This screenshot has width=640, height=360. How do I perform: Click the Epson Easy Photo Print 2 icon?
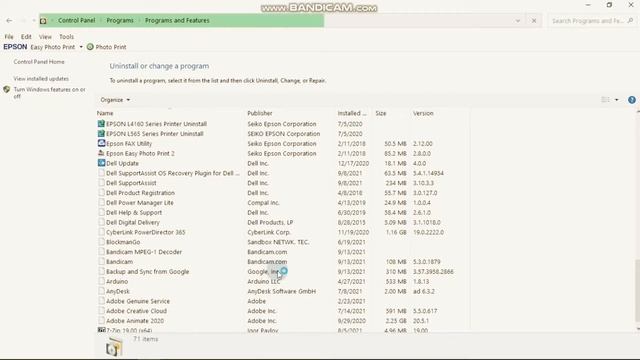coord(101,153)
